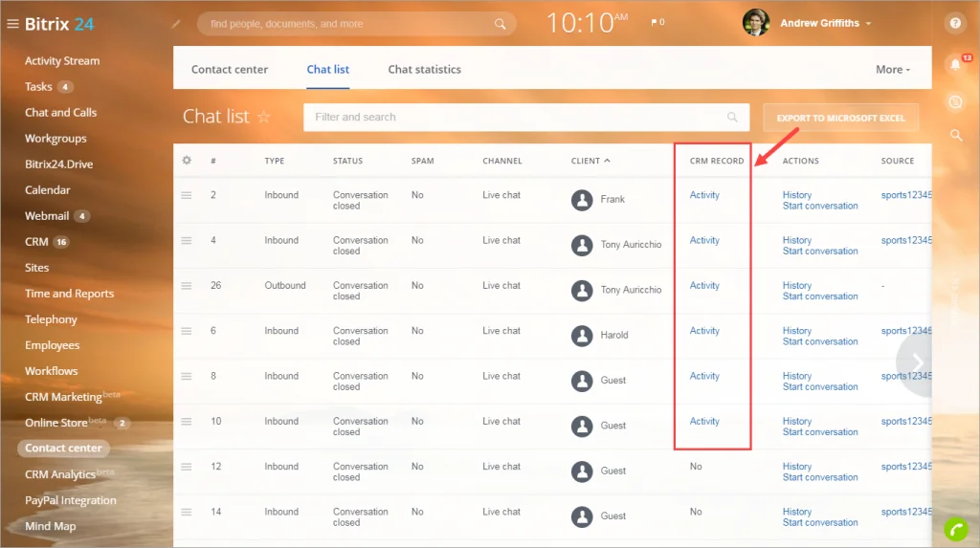Click the Bitrix 24 logo
The width and height of the screenshot is (980, 548).
coord(59,24)
